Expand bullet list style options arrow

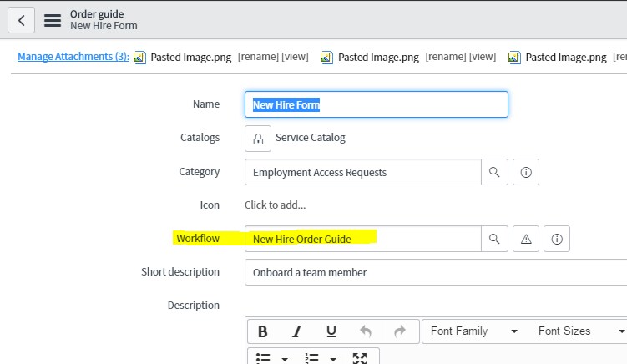pos(285,359)
